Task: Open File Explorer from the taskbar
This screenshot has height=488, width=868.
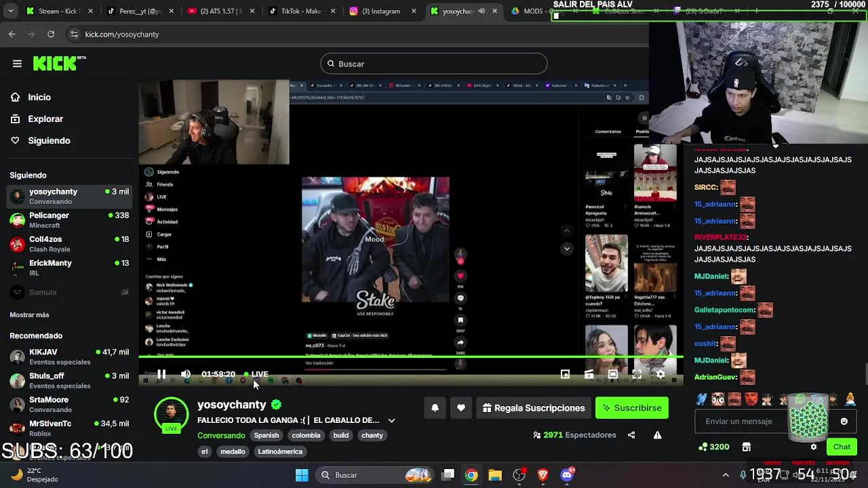Action: coord(495,475)
